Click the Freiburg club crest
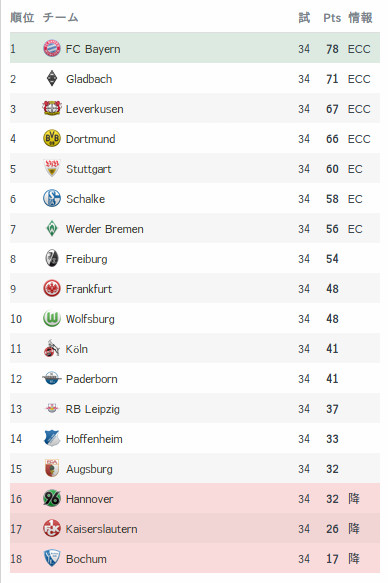The height and width of the screenshot is (583, 388). coord(52,258)
